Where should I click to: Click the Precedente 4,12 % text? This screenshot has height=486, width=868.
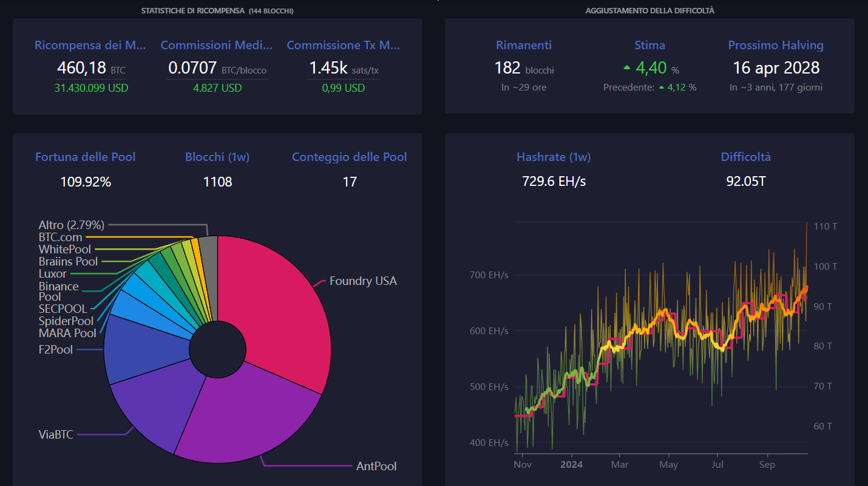(x=650, y=87)
